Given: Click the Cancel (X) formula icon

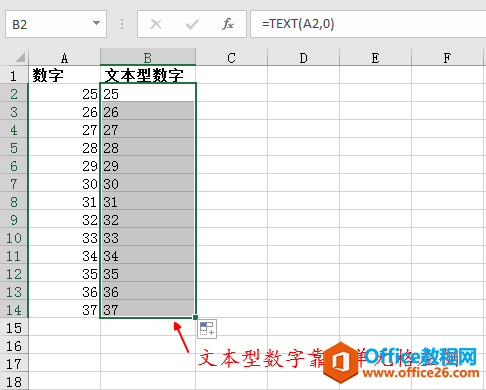Looking at the screenshot, I should click(x=156, y=24).
